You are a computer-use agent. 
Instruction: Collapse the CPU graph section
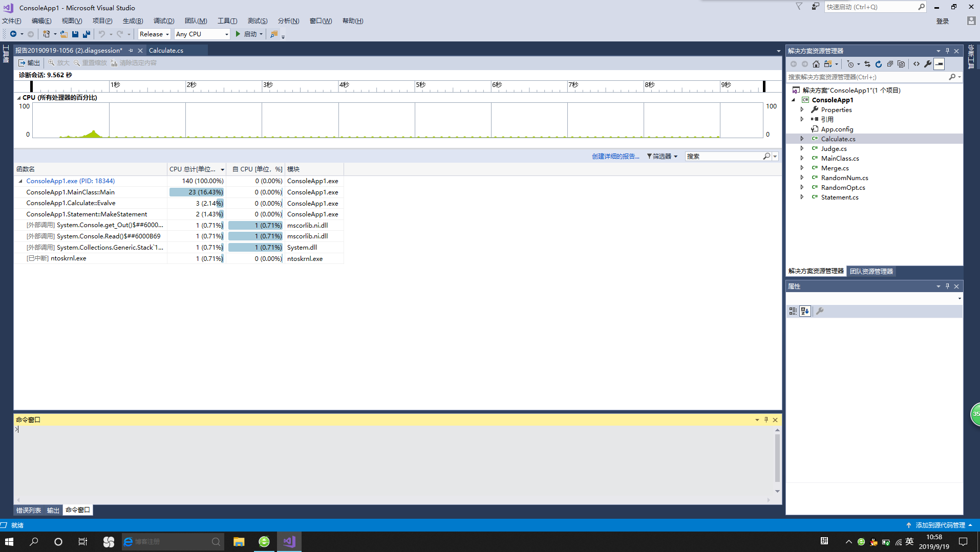point(19,97)
